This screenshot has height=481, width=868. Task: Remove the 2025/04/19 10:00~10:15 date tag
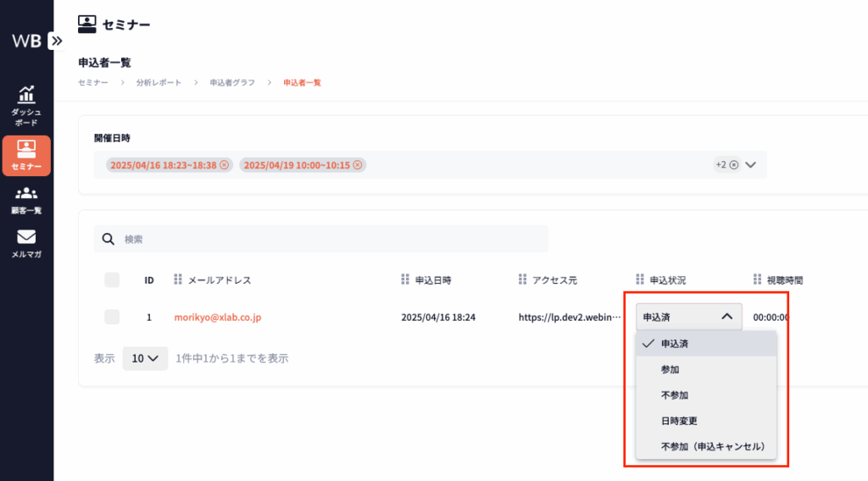click(358, 165)
